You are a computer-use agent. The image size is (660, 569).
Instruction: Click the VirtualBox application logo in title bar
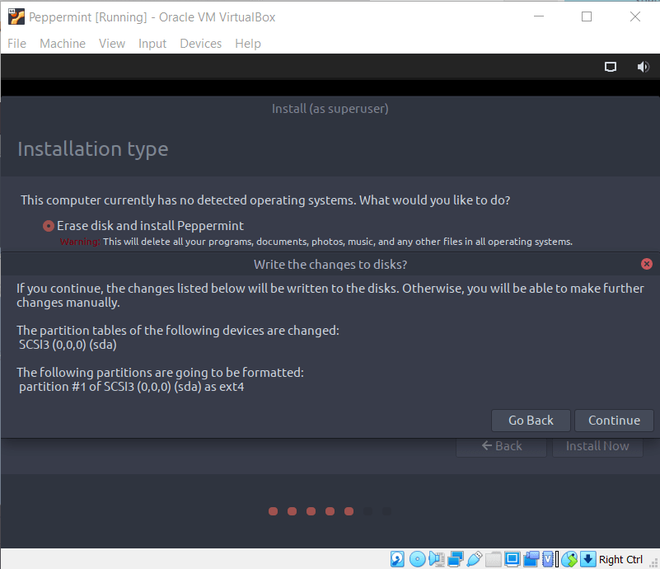tap(16, 17)
